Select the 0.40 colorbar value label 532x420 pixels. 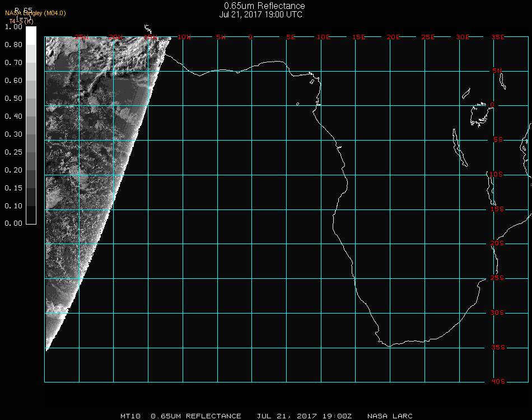[x=13, y=116]
